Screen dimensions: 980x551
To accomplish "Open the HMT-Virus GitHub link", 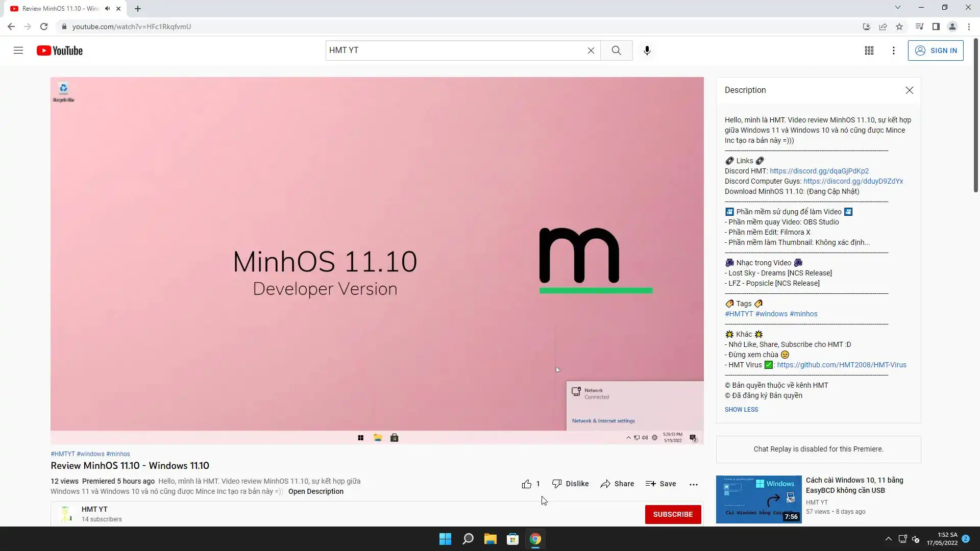I will click(x=841, y=365).
